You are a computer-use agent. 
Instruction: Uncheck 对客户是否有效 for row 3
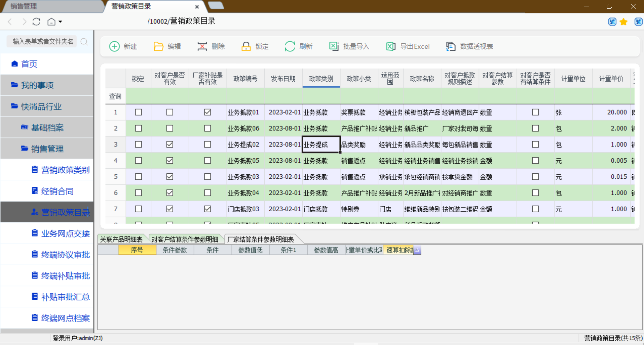coord(169,144)
